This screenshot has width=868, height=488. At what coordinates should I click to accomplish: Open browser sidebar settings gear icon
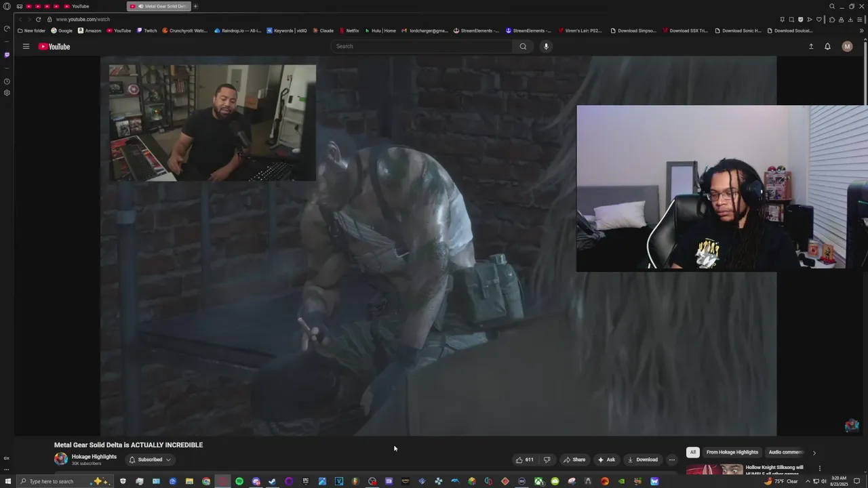[x=7, y=93]
